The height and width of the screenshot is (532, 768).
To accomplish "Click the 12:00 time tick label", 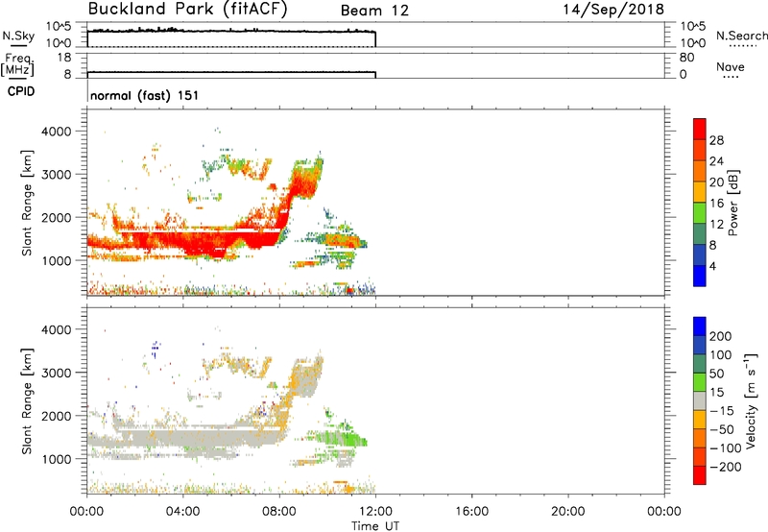I will 375,512.
